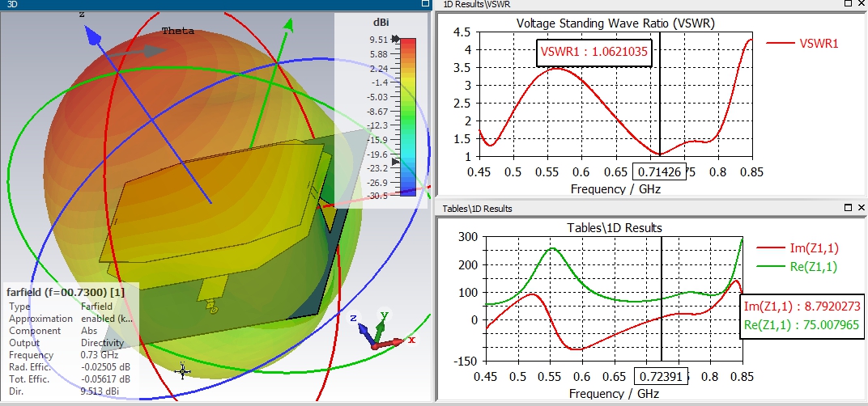Click the Re(Z1,1) legend entry
The image size is (868, 406).
coord(797,267)
